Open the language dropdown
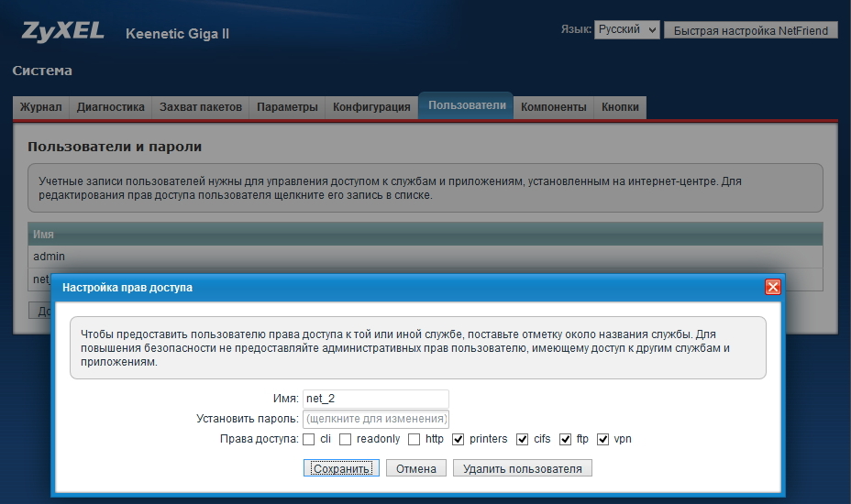This screenshot has height=504, width=851. tap(626, 30)
